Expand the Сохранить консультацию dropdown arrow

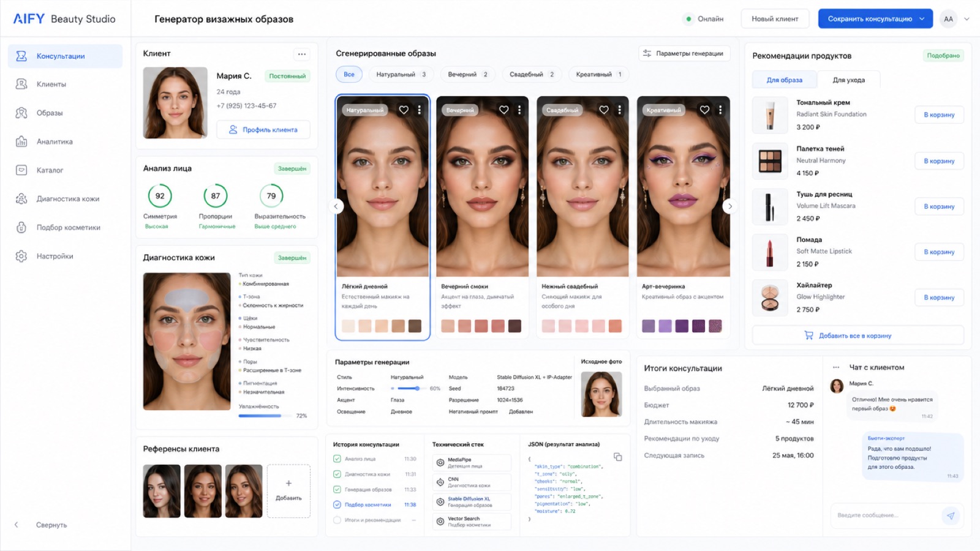pyautogui.click(x=922, y=19)
